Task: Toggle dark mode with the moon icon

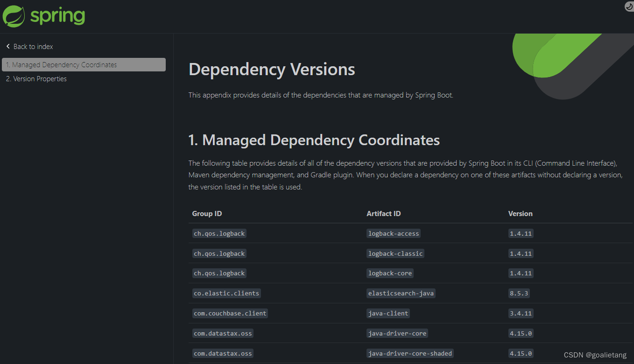Action: pos(629,6)
